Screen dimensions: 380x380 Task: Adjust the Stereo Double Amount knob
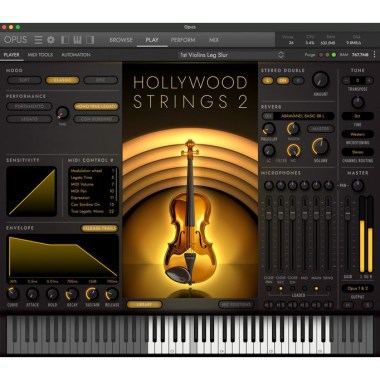320,80
